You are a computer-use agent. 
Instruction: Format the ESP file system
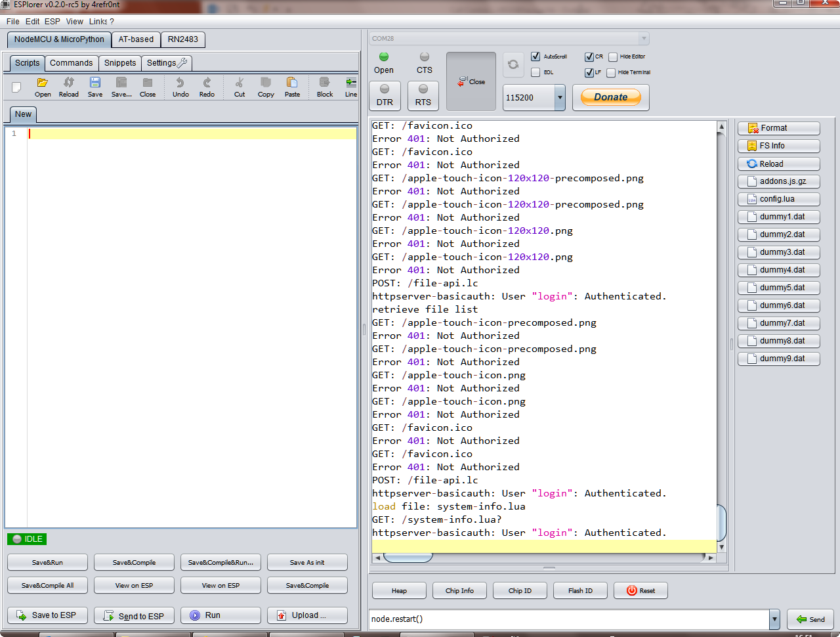point(779,128)
